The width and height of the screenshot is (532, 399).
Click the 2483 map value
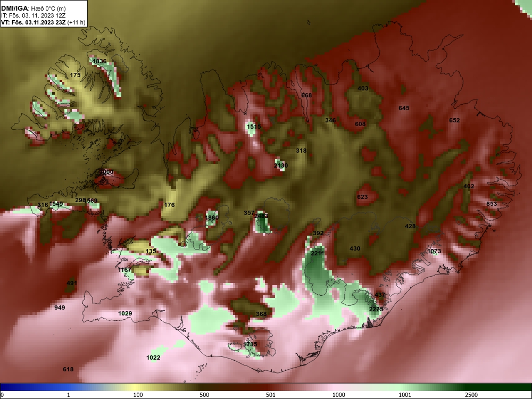pos(261,216)
